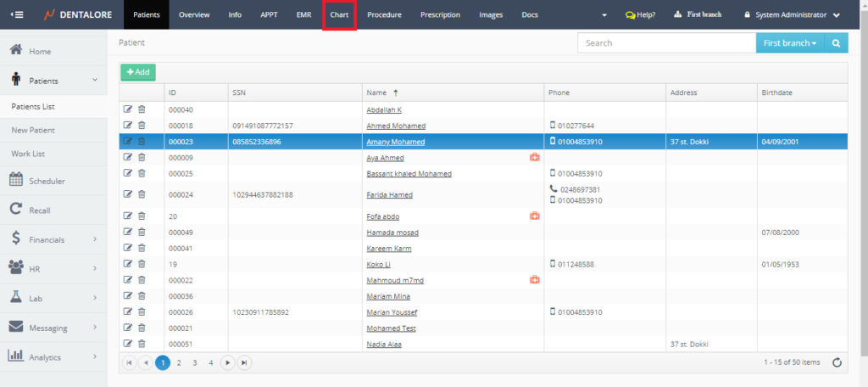
Task: Click into the Search input field
Action: click(665, 43)
